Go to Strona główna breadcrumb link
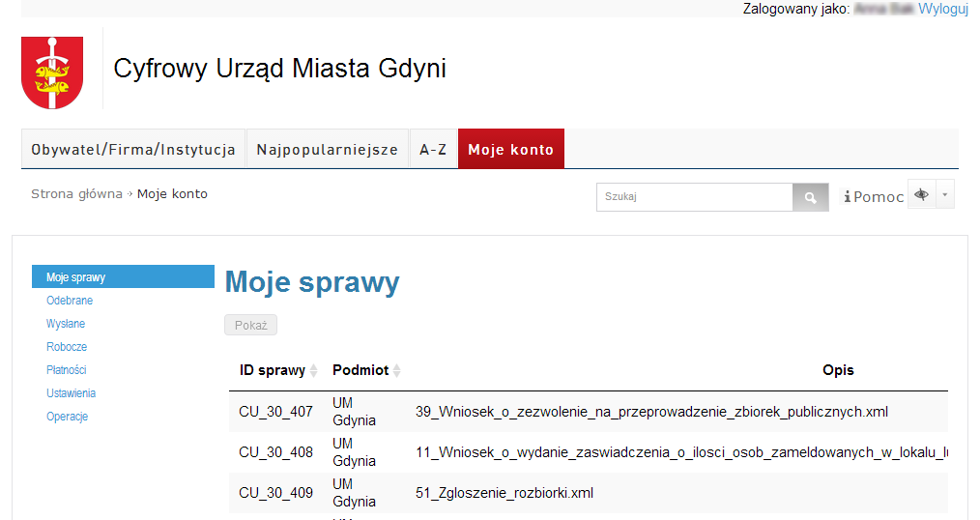The image size is (980, 520). [76, 194]
